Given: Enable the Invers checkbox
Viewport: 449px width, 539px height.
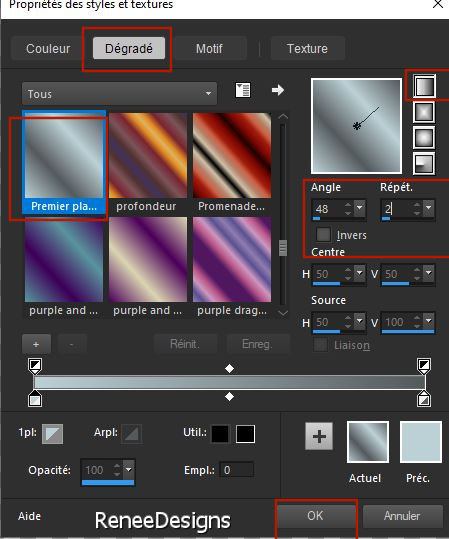Looking at the screenshot, I should [x=323, y=234].
